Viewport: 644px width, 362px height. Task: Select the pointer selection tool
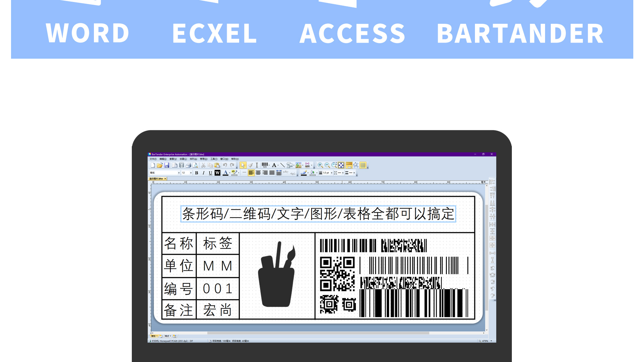(x=243, y=165)
